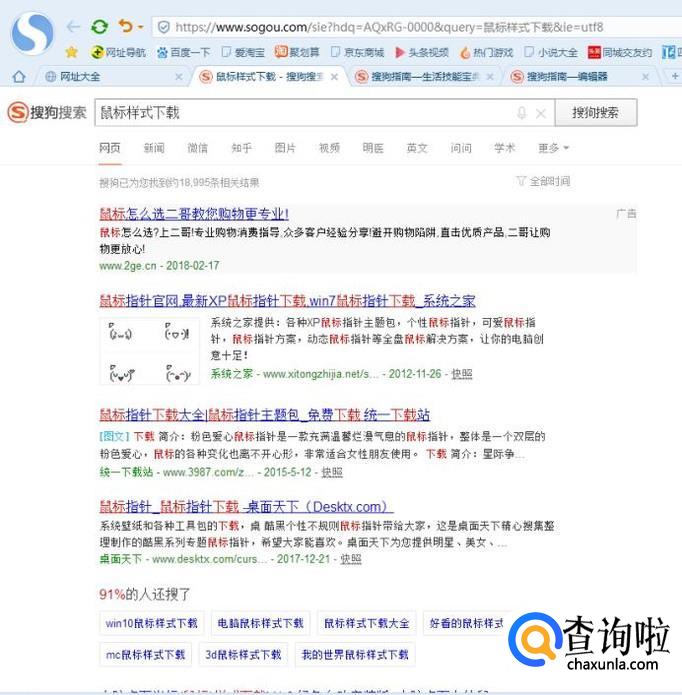Screen dimensions: 682x695
Task: Close the 搜狗指南—编辑器 tab
Action: (646, 77)
